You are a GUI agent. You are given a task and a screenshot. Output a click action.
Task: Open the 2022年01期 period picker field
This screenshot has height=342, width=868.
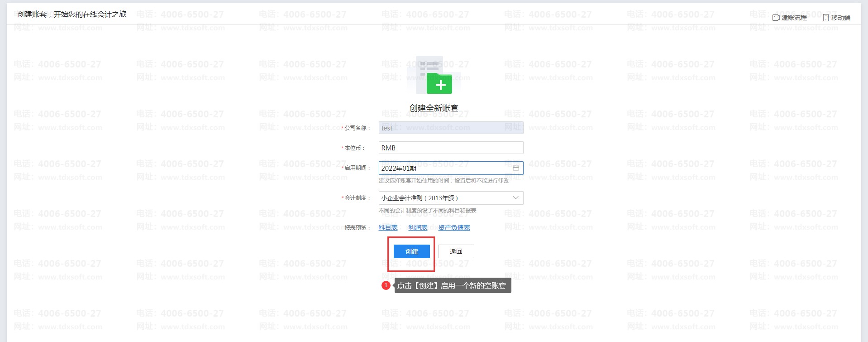(x=451, y=168)
